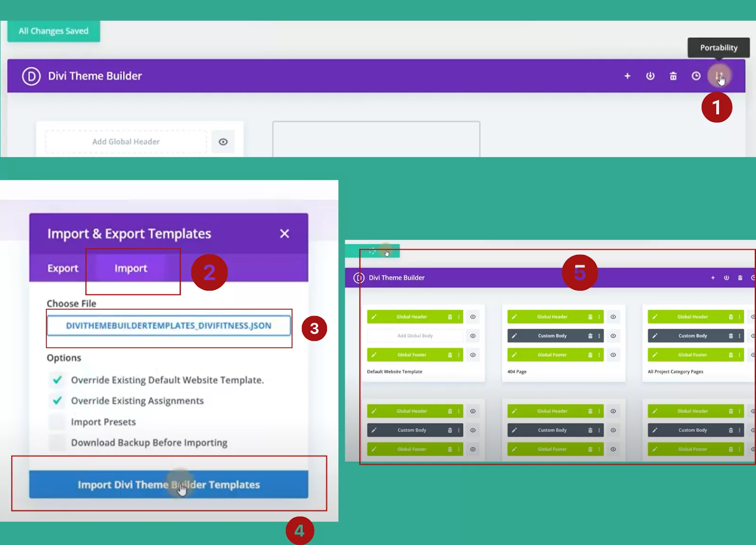This screenshot has width=756, height=545.
Task: Click the Portability import/export icon
Action: [719, 76]
